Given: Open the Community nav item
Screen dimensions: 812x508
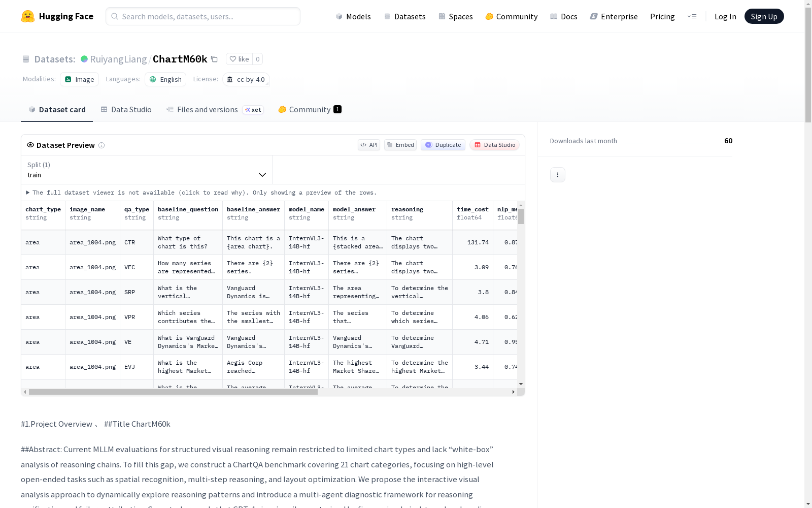Looking at the screenshot, I should point(512,16).
